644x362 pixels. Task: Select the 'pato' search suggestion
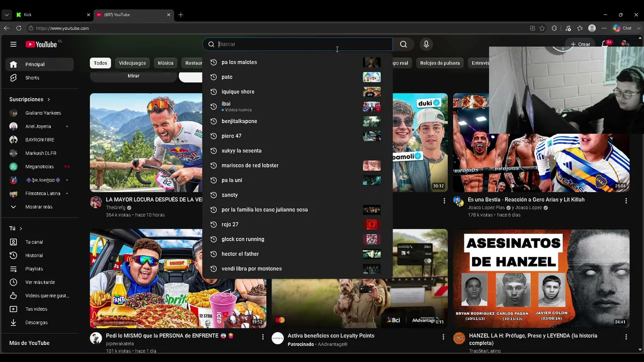click(297, 77)
